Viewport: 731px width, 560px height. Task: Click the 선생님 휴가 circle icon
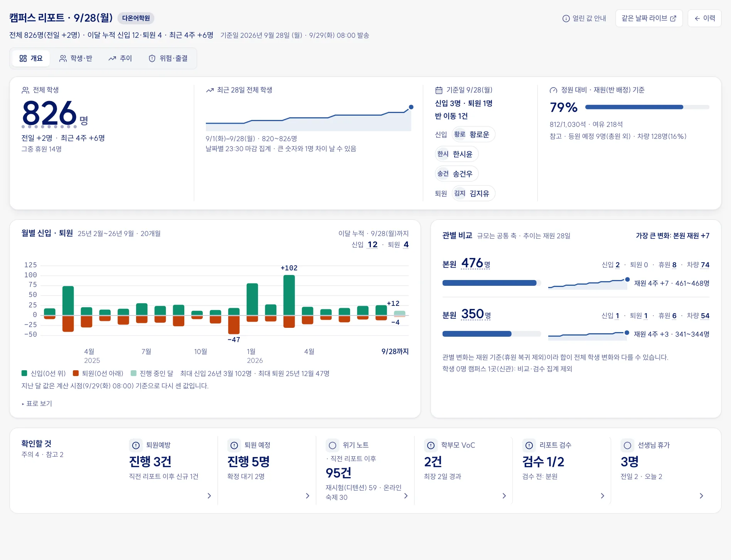(627, 445)
